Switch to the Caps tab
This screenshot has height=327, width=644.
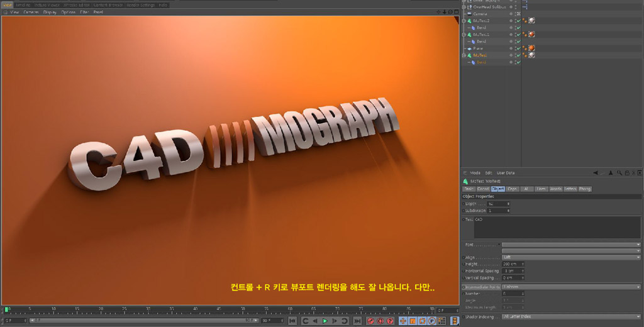click(x=512, y=189)
